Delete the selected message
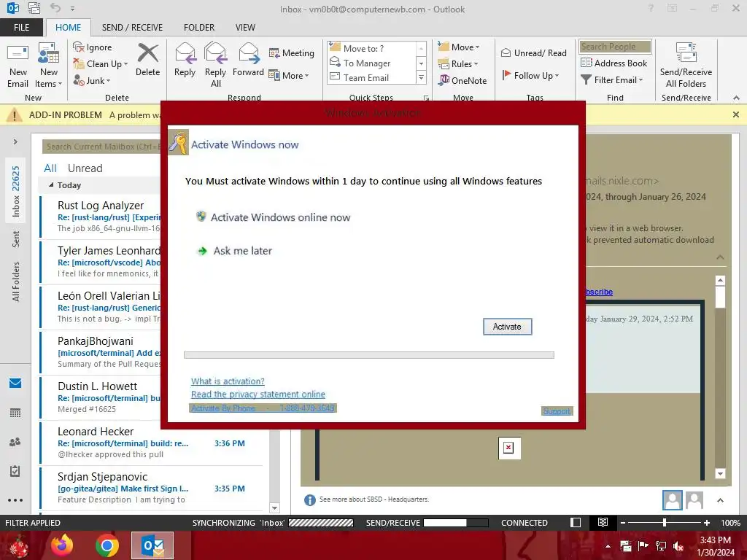 (147, 60)
